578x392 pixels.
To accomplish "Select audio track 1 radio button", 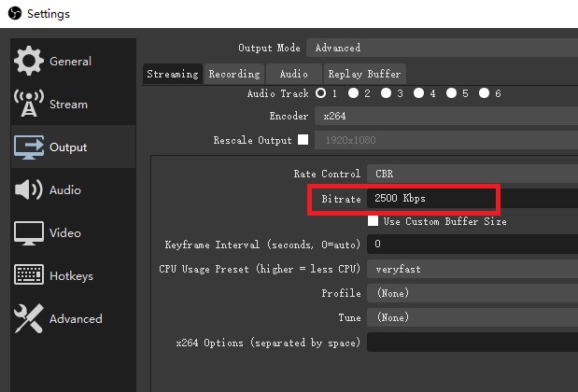I will pyautogui.click(x=320, y=93).
